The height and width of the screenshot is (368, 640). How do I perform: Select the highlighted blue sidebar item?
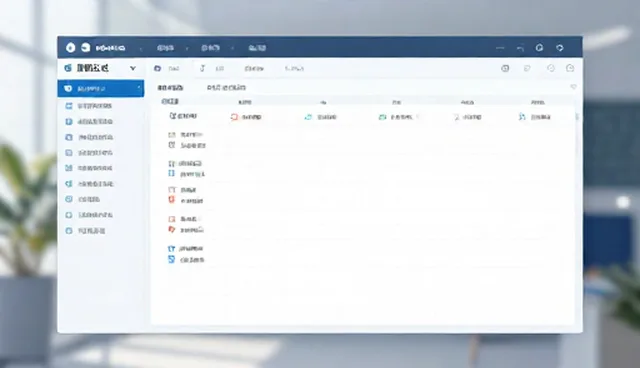click(101, 89)
